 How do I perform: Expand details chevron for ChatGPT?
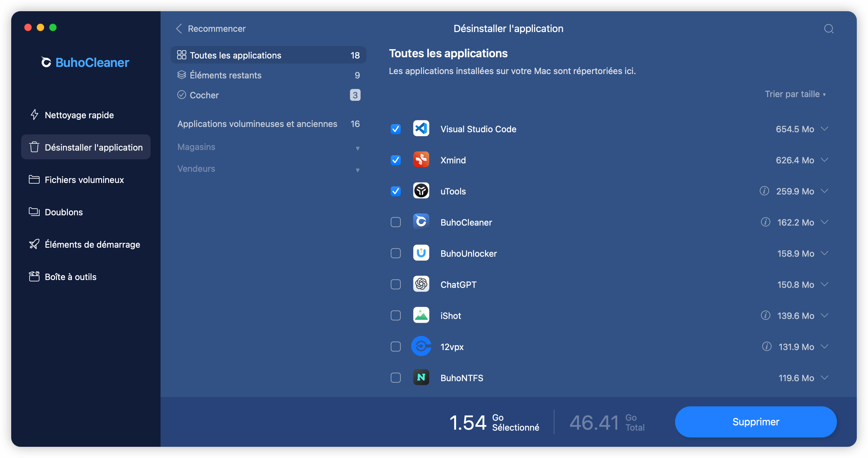(x=824, y=284)
